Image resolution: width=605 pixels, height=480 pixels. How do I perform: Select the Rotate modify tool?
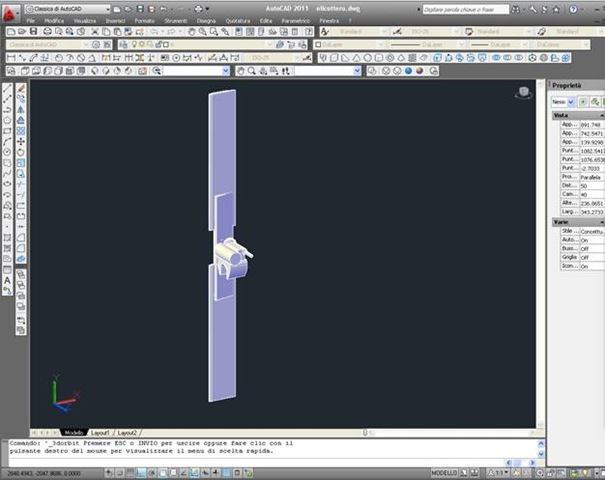21,152
